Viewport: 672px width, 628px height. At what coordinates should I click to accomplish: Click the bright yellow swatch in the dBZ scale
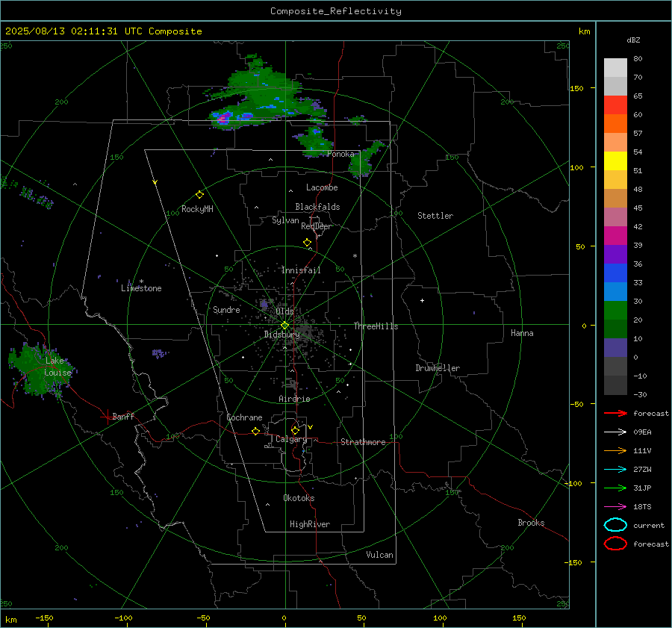coord(615,161)
